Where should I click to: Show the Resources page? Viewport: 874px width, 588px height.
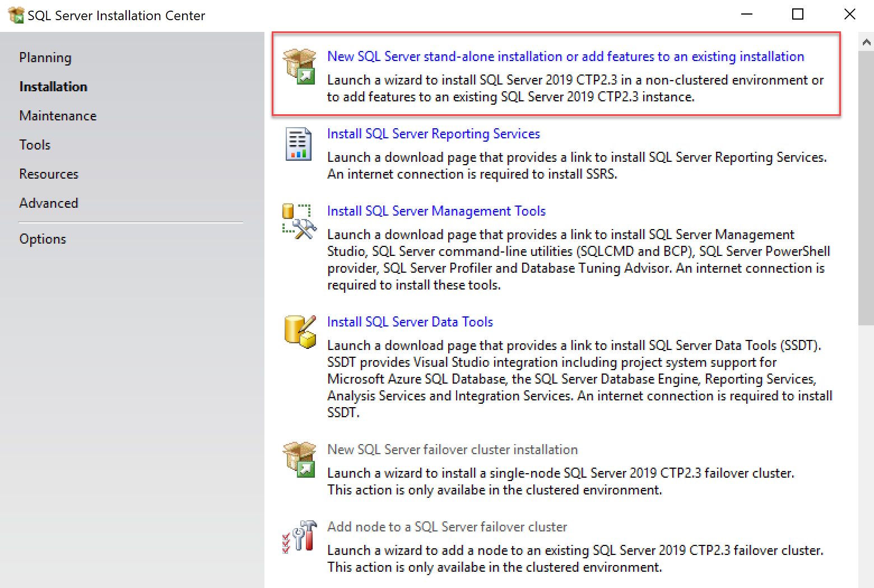coord(49,174)
